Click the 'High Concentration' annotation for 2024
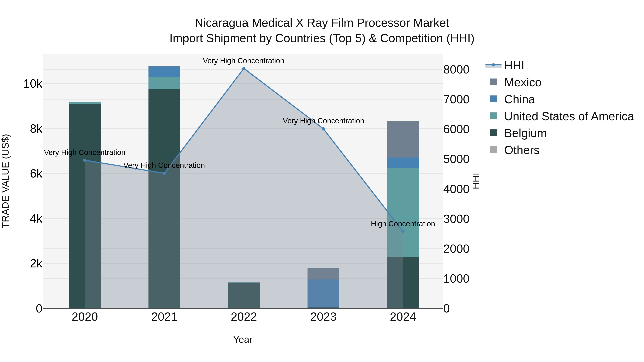644x362 pixels. click(403, 224)
